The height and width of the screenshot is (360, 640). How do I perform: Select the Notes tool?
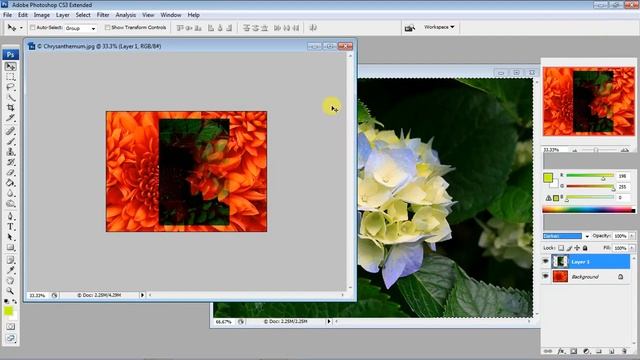click(11, 260)
